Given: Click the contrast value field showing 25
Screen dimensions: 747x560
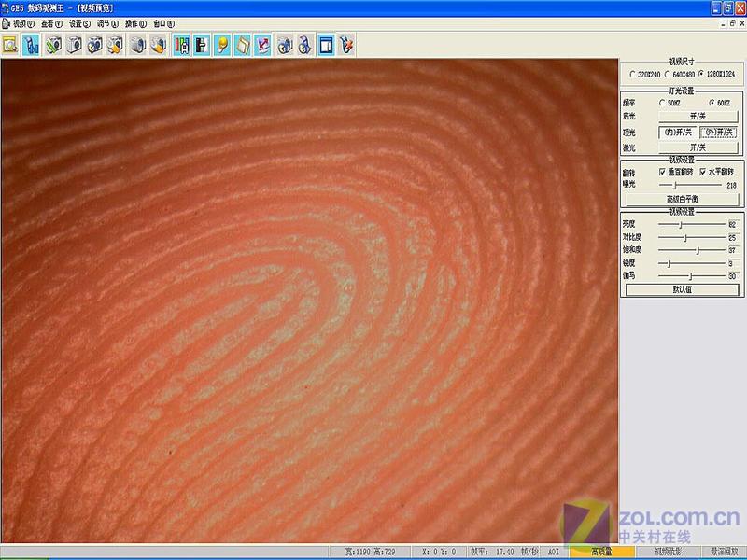Looking at the screenshot, I should (734, 237).
